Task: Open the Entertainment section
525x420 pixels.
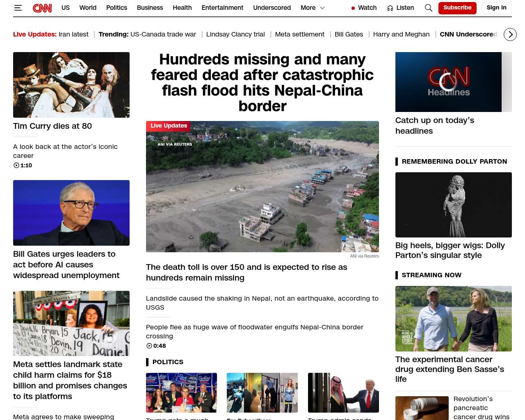Action: tap(222, 8)
